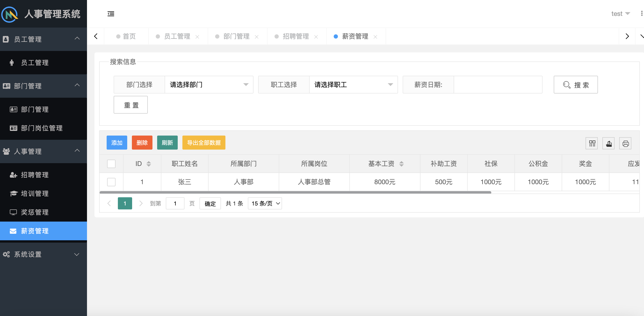Select current page number 1 button
644x316 pixels.
click(125, 203)
